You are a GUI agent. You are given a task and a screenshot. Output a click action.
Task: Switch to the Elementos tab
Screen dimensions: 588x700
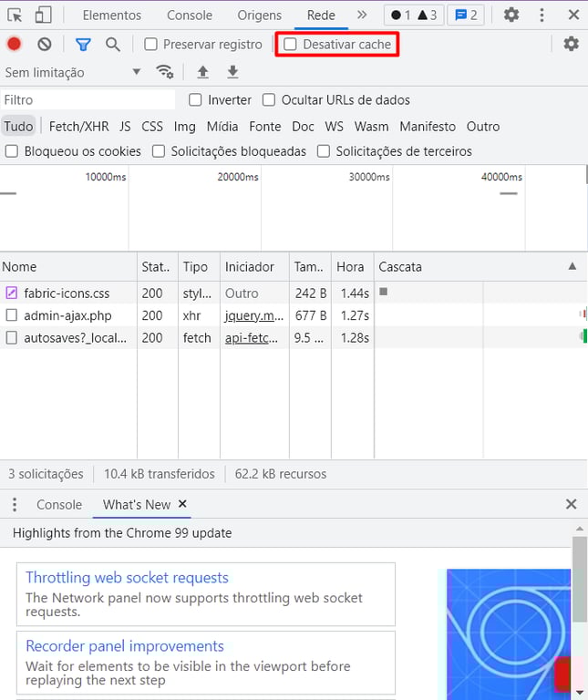tap(112, 15)
